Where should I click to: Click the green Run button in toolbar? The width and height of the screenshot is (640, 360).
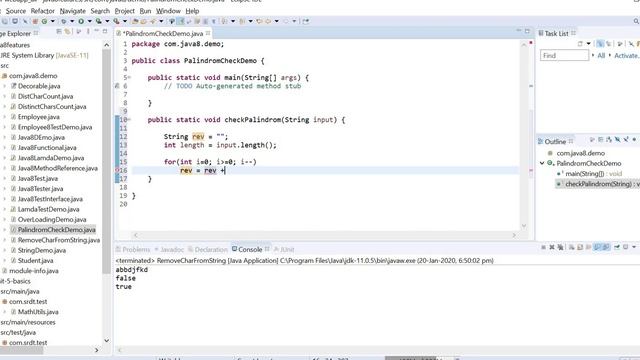click(81, 21)
